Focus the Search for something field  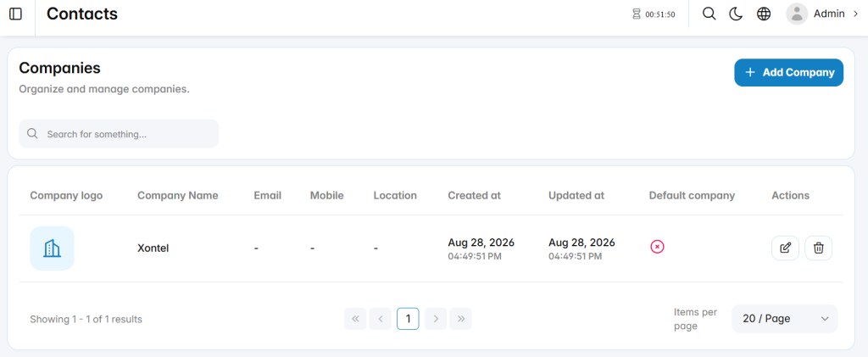coord(119,134)
